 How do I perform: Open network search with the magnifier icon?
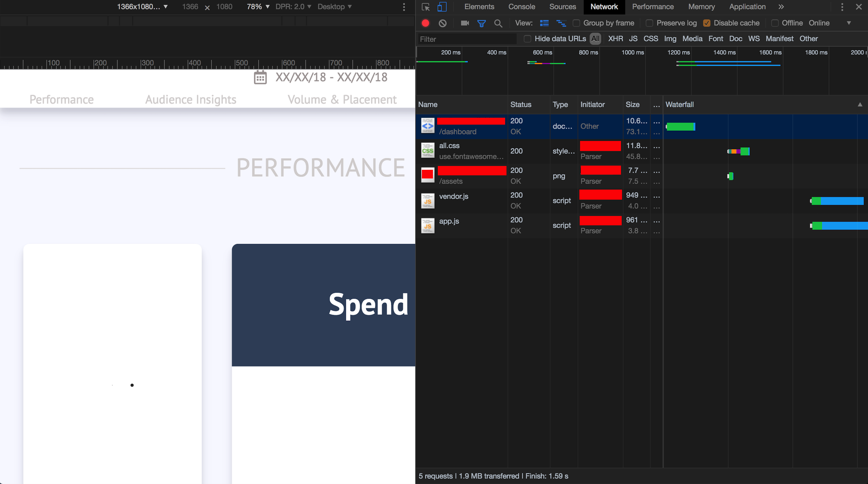[498, 23]
